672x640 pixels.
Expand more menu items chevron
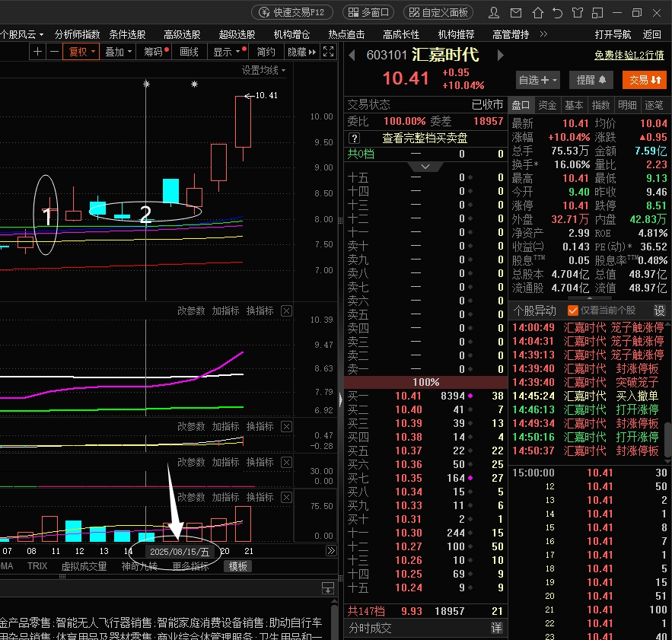(543, 34)
